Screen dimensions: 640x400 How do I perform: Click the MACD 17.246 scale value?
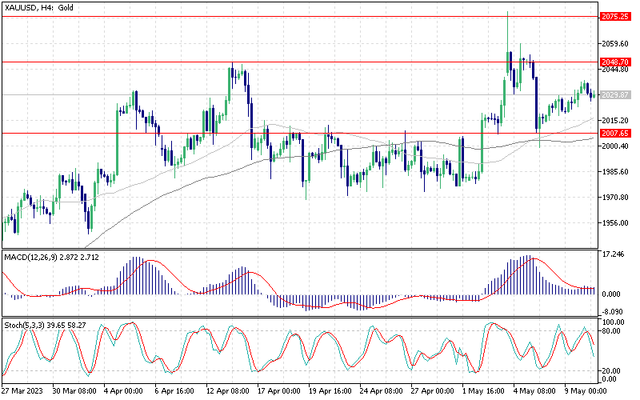click(x=614, y=257)
